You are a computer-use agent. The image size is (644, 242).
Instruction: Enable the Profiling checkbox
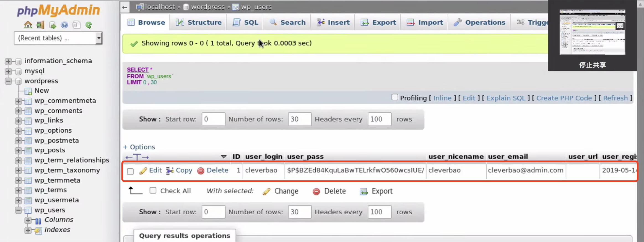click(395, 97)
